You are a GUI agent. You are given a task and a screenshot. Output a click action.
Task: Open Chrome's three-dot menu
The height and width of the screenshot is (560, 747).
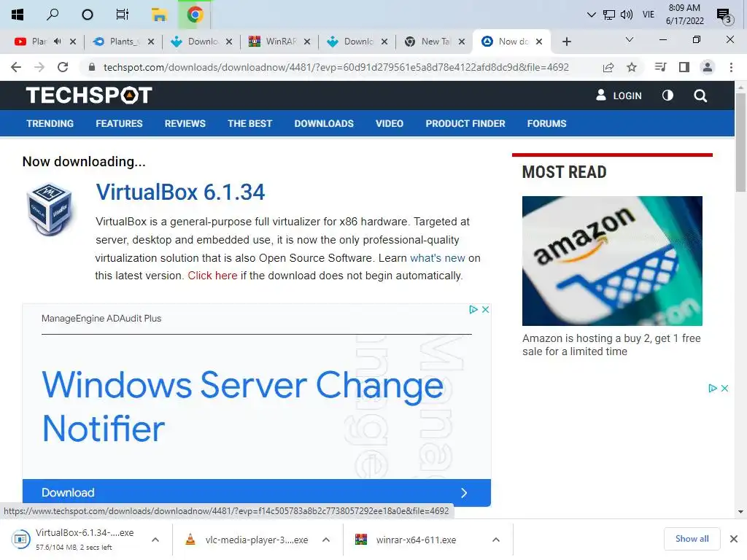(731, 67)
